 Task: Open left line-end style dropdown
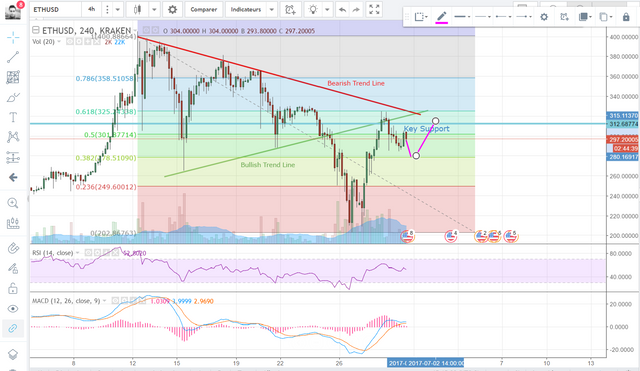coord(503,17)
